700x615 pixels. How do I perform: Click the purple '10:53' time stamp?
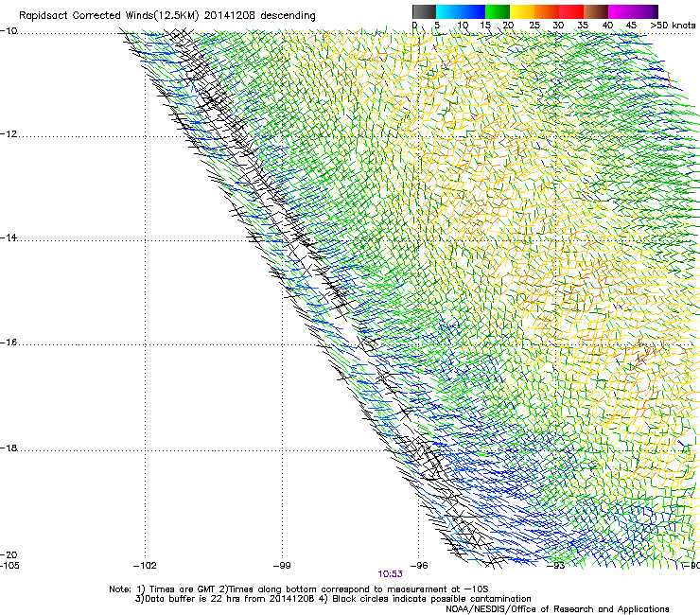[x=390, y=574]
